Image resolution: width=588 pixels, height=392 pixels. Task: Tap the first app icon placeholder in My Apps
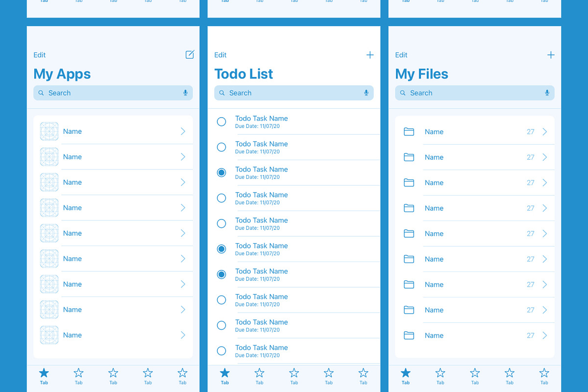coord(49,131)
